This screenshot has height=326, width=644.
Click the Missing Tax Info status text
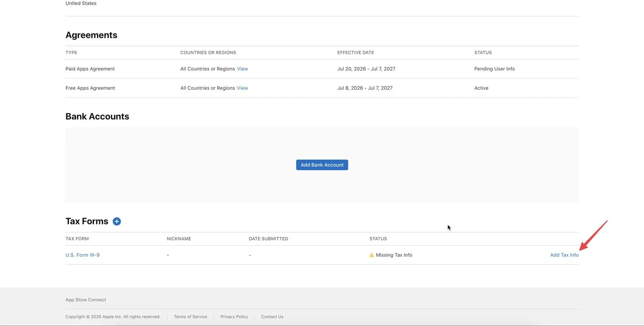394,255
